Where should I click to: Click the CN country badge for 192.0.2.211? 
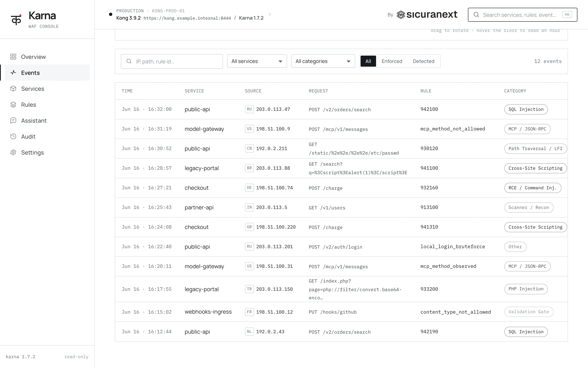point(249,148)
